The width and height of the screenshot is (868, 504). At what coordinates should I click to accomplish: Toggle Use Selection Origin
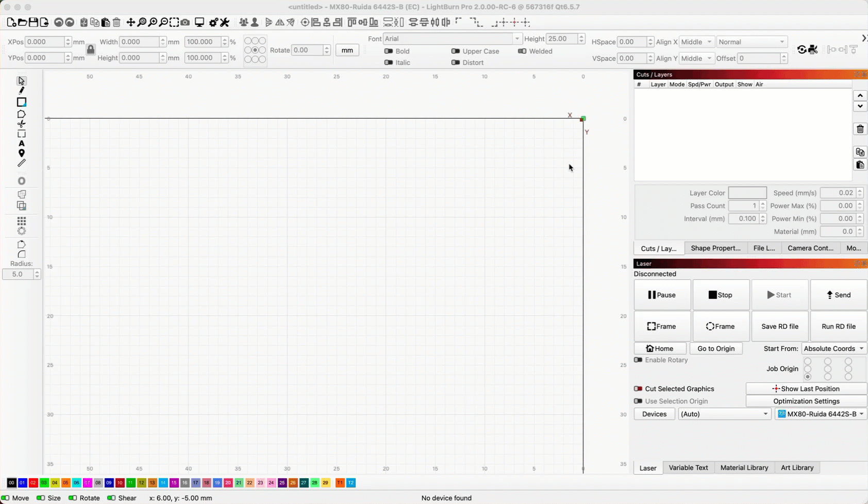click(638, 401)
